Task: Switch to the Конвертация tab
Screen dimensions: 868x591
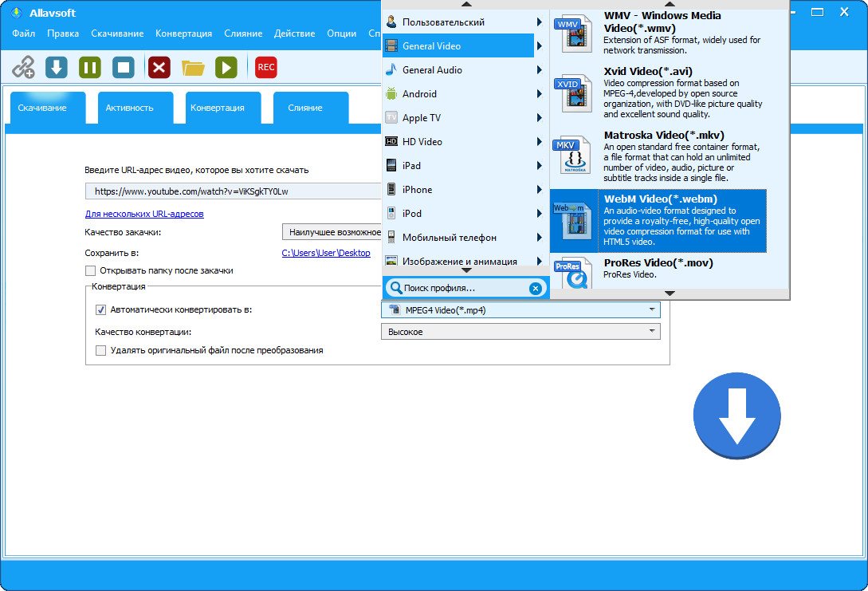Action: click(x=218, y=108)
